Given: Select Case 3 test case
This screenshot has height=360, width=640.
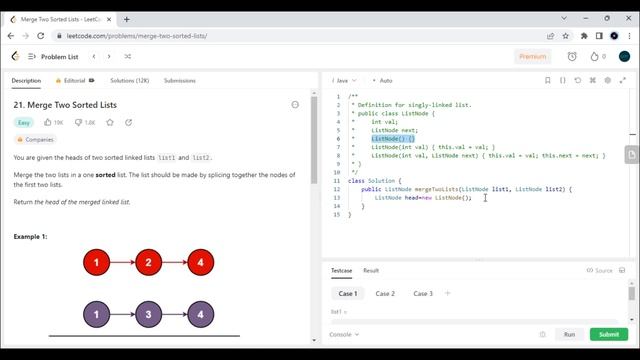Looking at the screenshot, I should pos(423,293).
